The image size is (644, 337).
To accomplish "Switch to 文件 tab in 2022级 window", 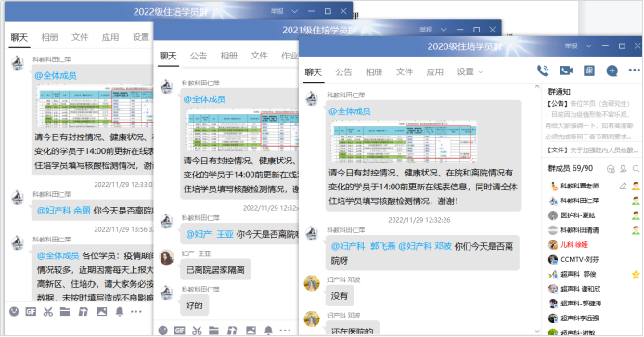I will (80, 37).
